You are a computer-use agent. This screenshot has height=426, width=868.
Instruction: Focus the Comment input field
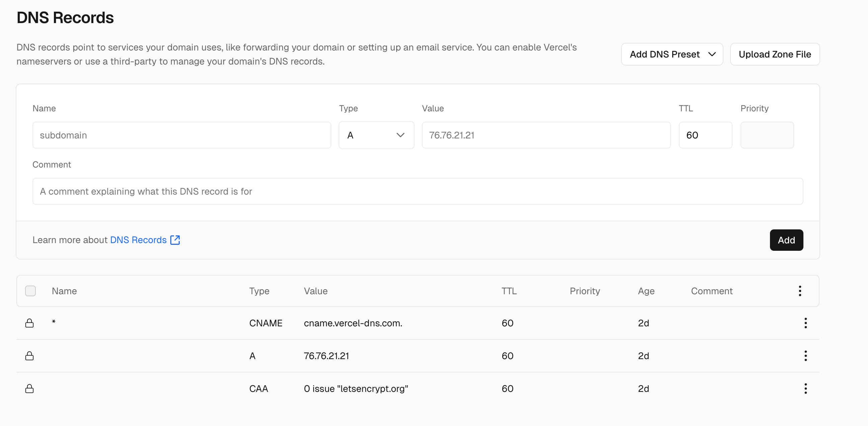point(418,191)
